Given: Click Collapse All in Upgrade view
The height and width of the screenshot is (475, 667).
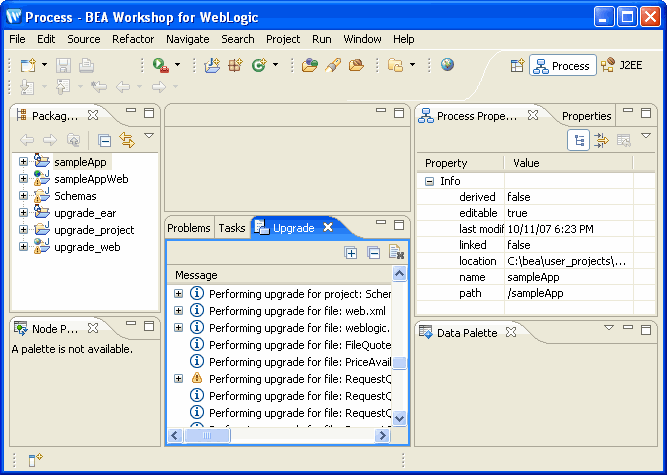Looking at the screenshot, I should click(x=373, y=253).
